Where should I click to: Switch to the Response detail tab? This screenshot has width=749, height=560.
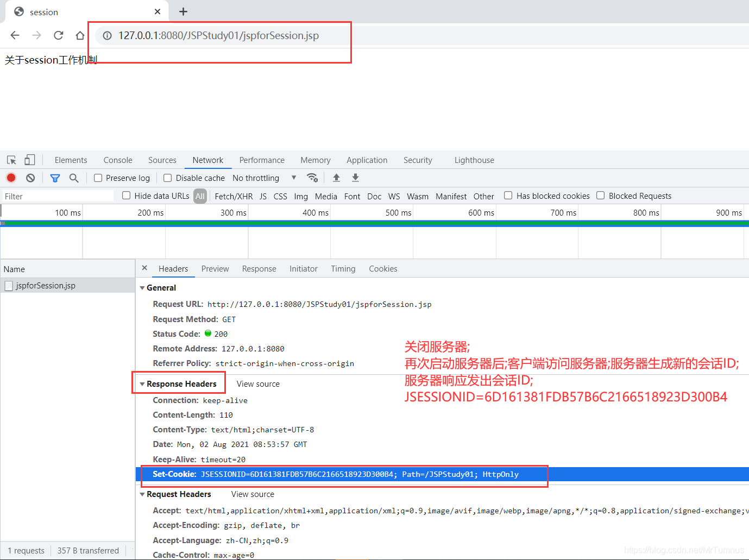coord(259,269)
